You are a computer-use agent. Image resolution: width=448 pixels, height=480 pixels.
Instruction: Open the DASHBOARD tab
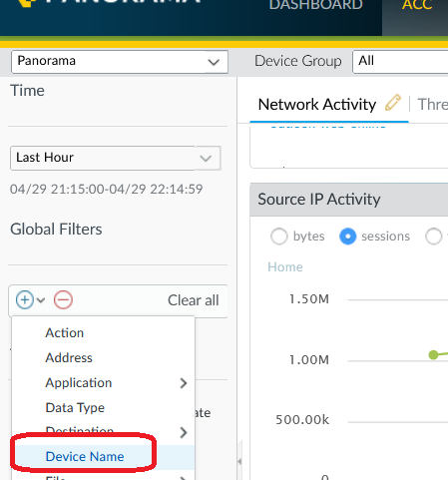315,5
